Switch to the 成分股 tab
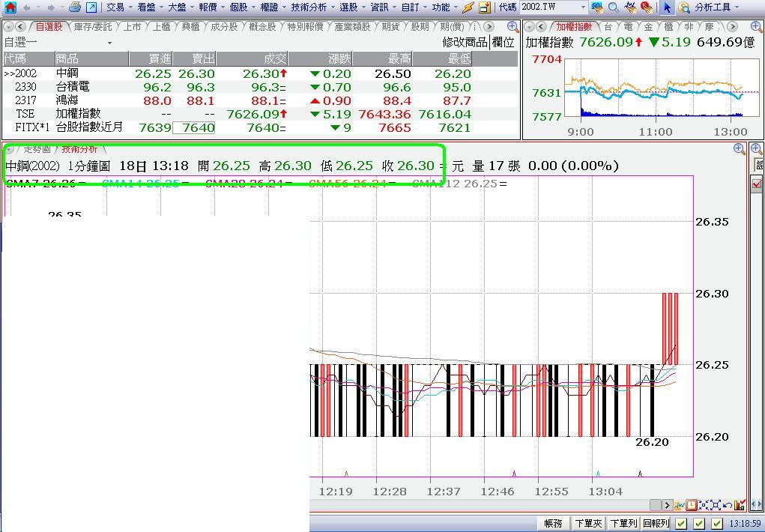Image resolution: width=765 pixels, height=532 pixels. pos(224,27)
